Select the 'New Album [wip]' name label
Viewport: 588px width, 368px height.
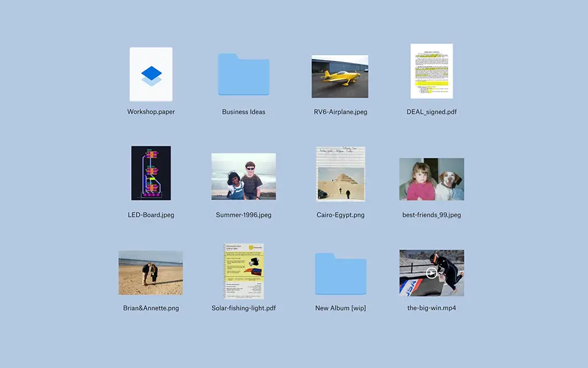(341, 308)
